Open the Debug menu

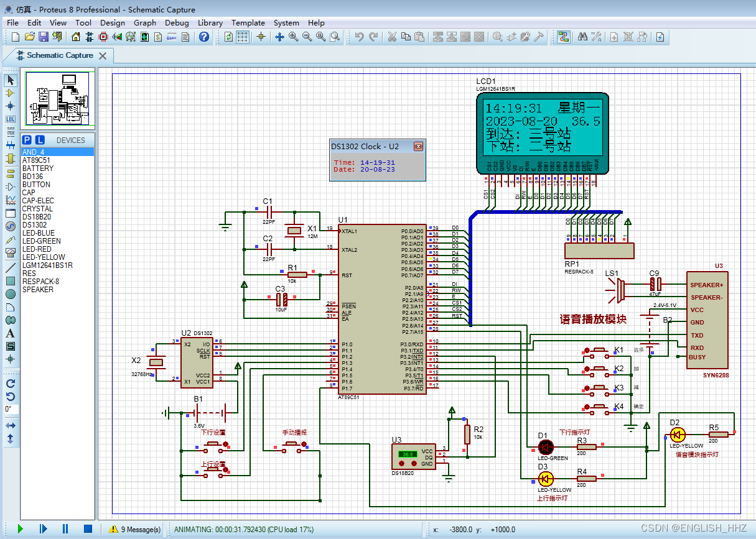[177, 22]
